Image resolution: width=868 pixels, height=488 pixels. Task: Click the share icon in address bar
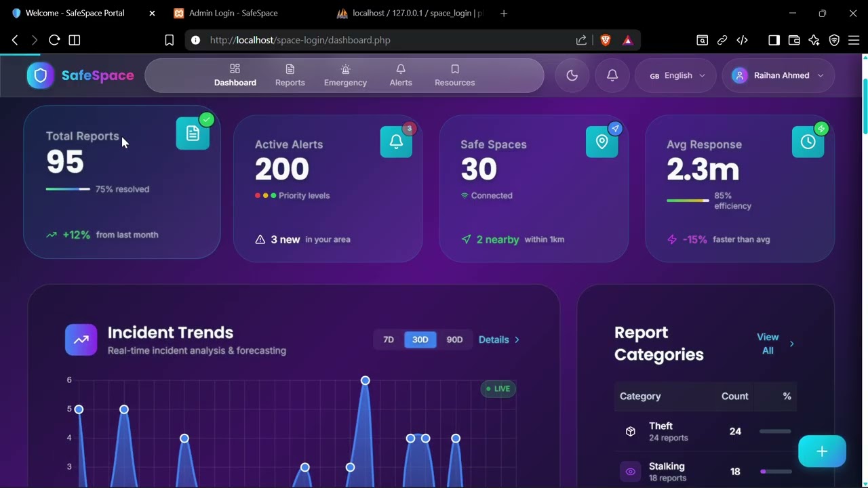(581, 40)
